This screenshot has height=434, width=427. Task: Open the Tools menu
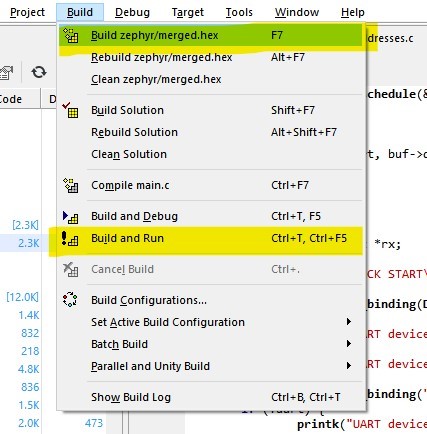click(239, 12)
